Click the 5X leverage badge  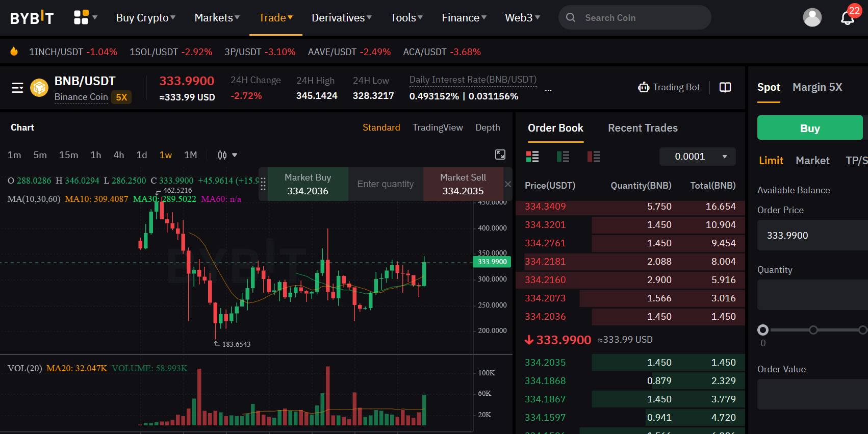pos(121,97)
